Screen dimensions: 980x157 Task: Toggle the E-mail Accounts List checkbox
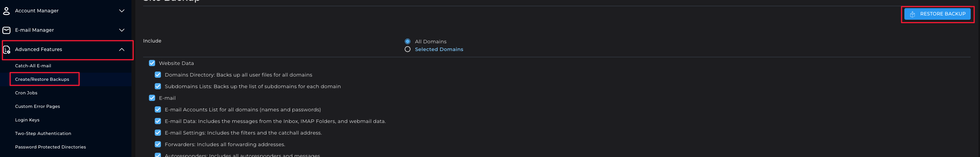[158, 109]
